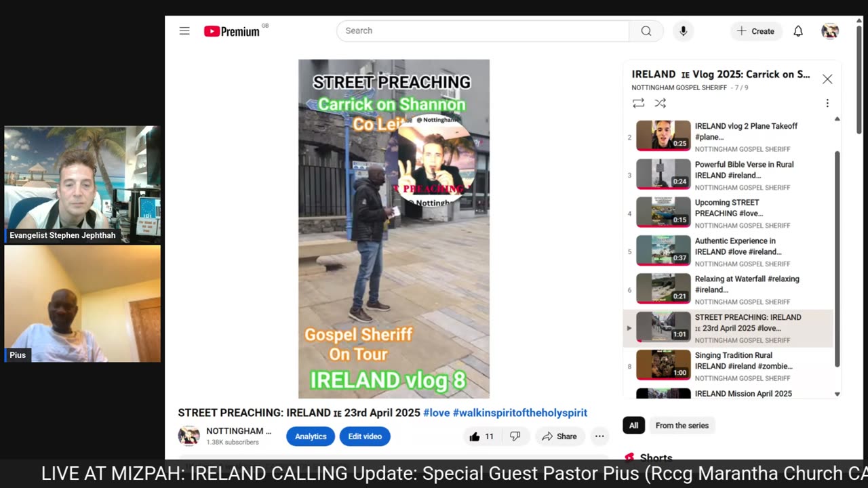
Task: Select the All filter chip
Action: [633, 426]
